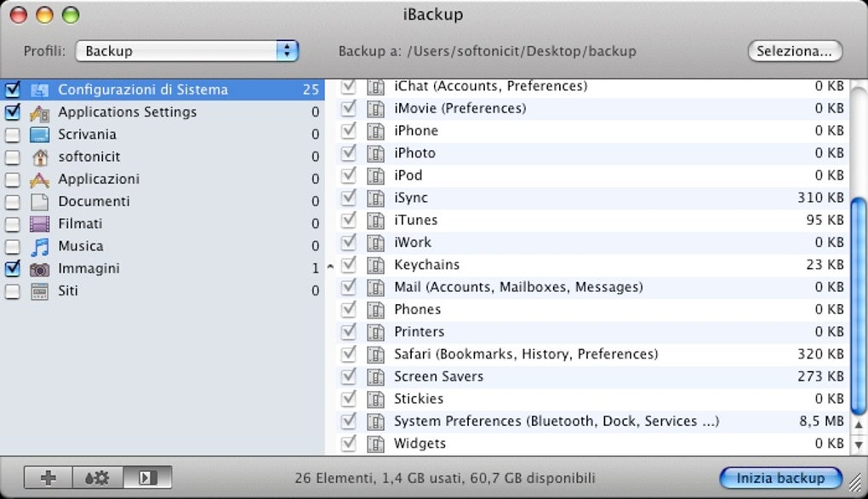Click the backup path /Users/softonicit/Desktop/backup
The height and width of the screenshot is (499, 868).
pyautogui.click(x=522, y=51)
